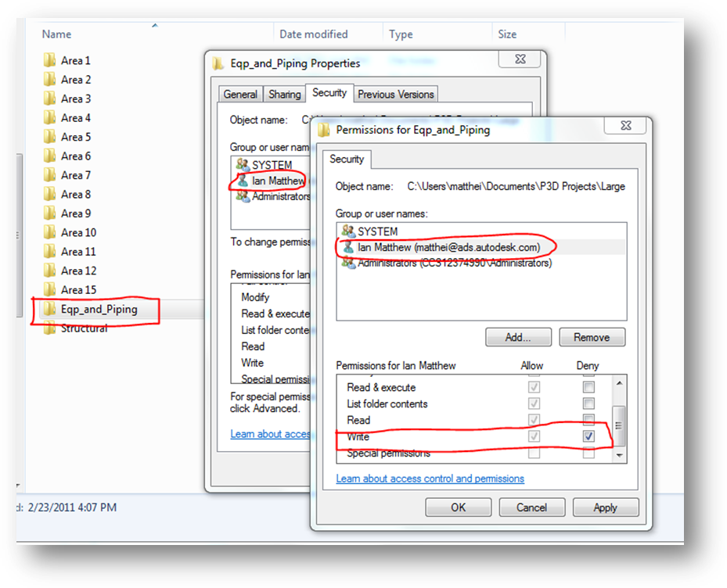This screenshot has height=588, width=727.
Task: Toggle Deny checkbox for Read permission
Action: tap(588, 420)
